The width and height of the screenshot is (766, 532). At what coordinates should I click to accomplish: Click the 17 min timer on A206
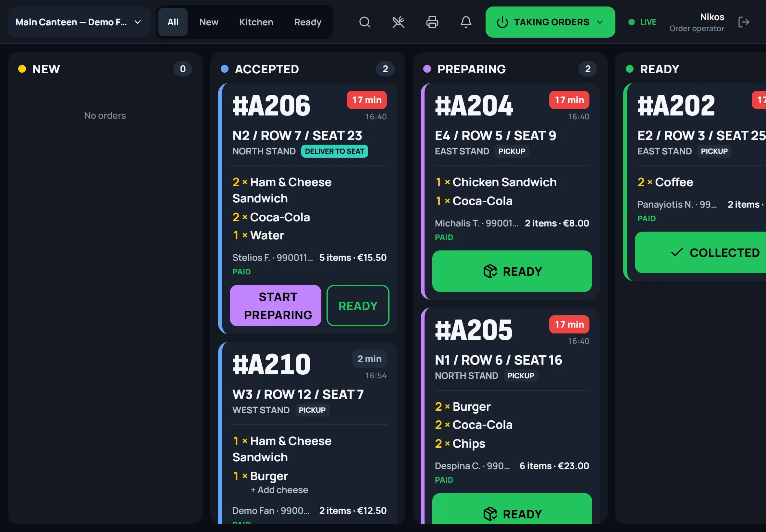pos(366,100)
